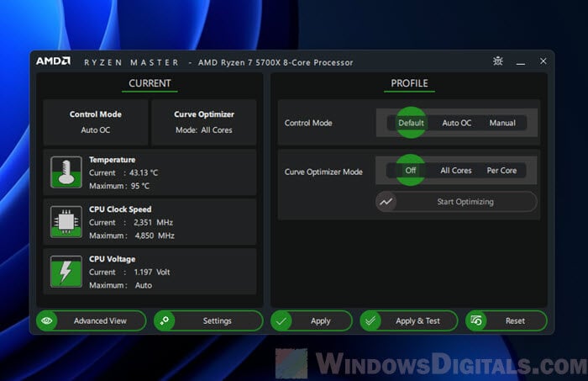This screenshot has height=381, width=588.
Task: Click the Control Mode Auto OC status tile
Action: tap(96, 122)
